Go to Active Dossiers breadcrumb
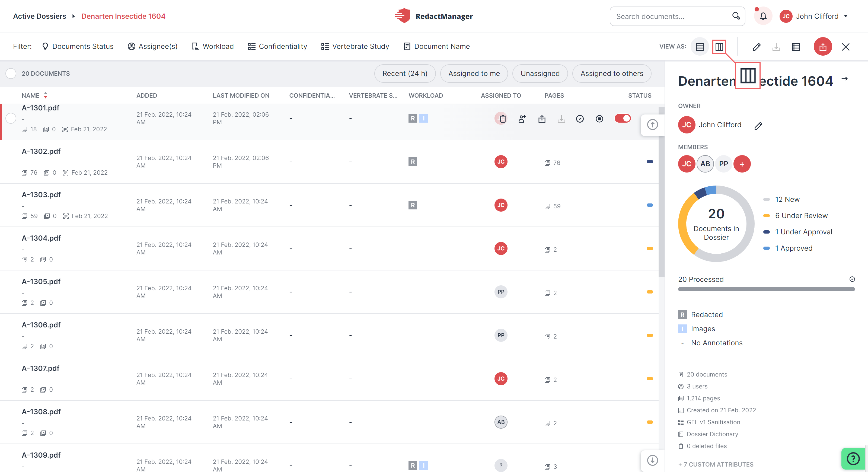This screenshot has width=868, height=472. coord(39,16)
